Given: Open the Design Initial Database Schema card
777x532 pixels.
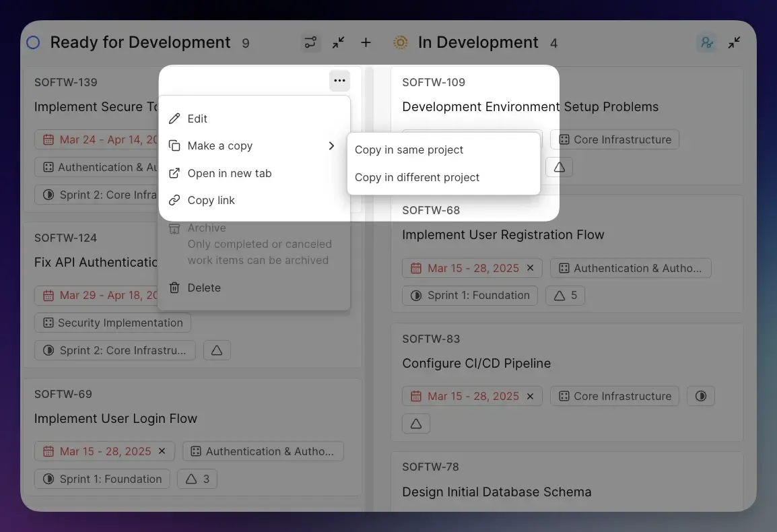Looking at the screenshot, I should click(x=497, y=492).
